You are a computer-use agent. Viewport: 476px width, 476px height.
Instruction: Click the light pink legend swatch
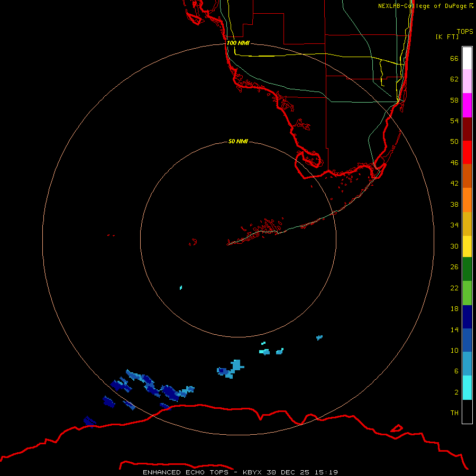(x=467, y=81)
